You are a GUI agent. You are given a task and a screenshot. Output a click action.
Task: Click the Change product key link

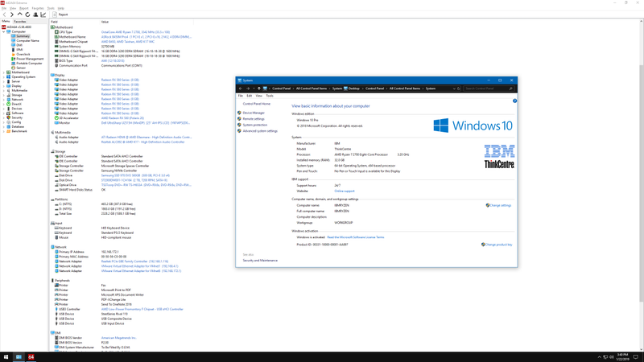pyautogui.click(x=498, y=245)
